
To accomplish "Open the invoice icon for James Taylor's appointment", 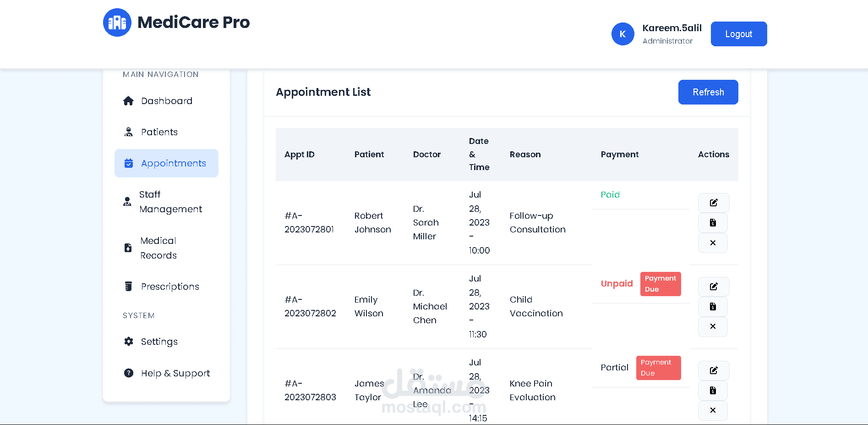I will point(713,391).
